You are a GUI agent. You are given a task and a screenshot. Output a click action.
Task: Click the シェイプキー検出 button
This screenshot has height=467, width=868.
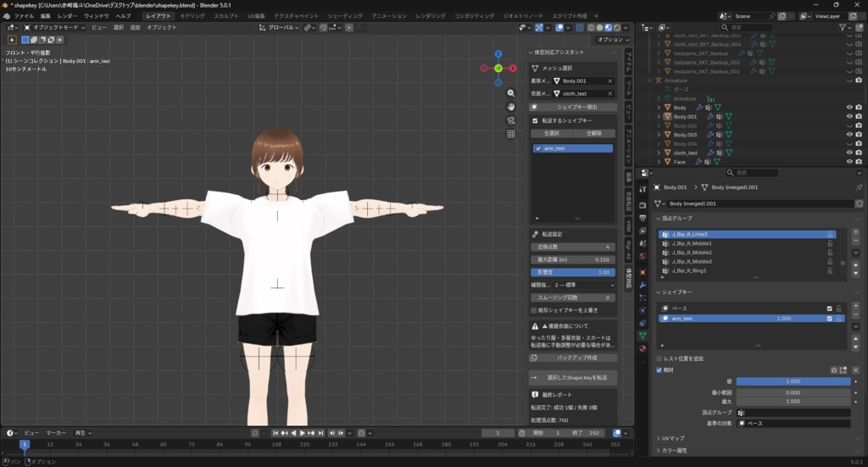tap(573, 107)
